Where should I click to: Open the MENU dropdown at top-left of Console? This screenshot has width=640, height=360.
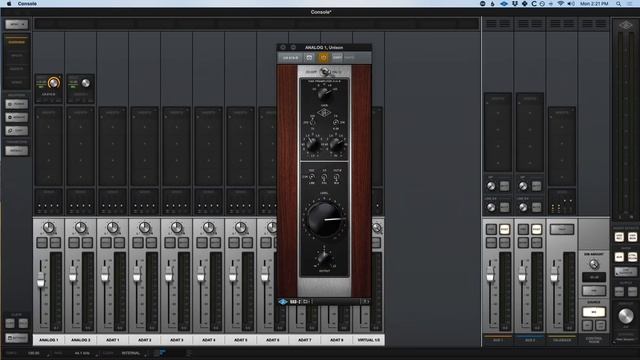[x=17, y=24]
